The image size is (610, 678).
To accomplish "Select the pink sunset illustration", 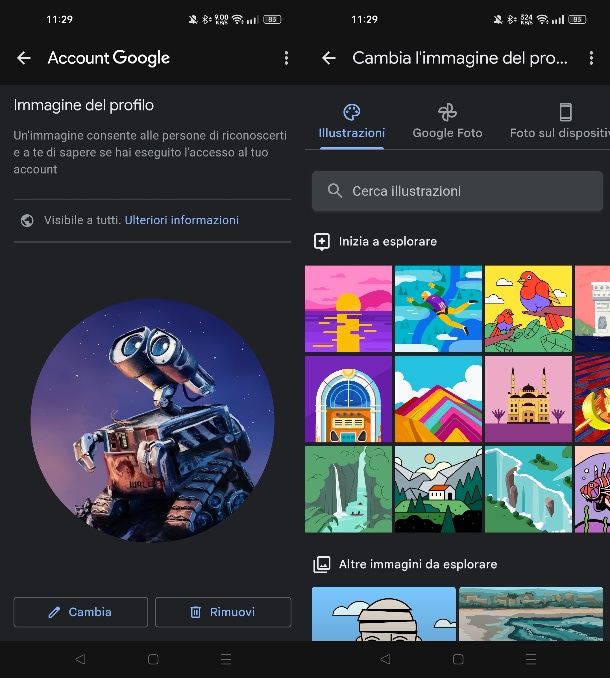I will [x=348, y=309].
